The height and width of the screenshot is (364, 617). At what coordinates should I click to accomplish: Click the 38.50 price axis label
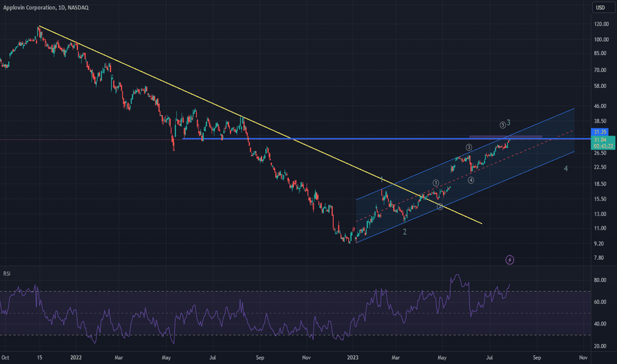(x=600, y=121)
